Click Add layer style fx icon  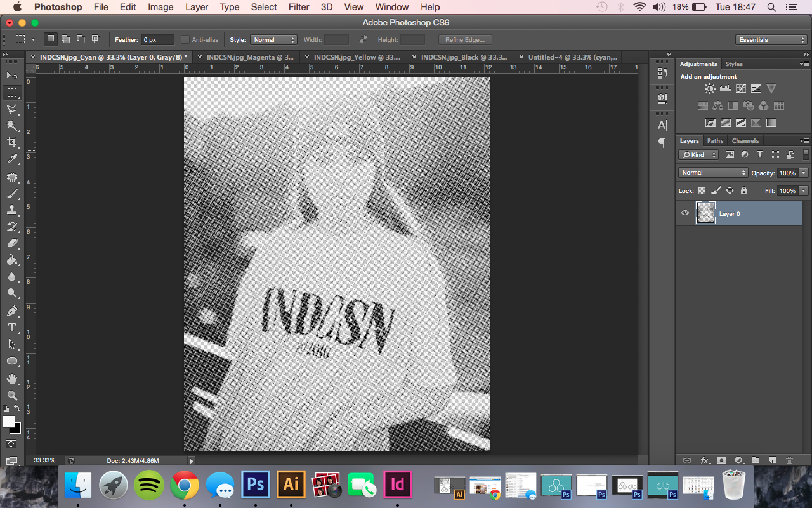point(704,460)
